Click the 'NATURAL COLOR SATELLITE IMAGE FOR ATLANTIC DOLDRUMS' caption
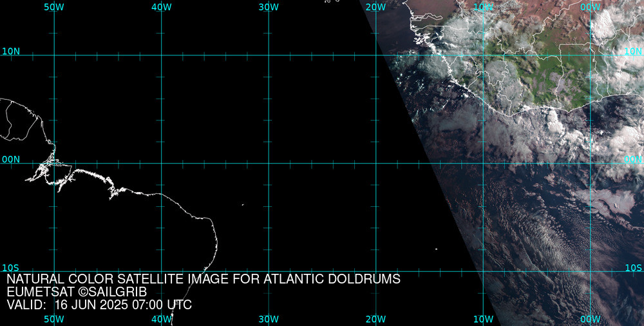This screenshot has width=644, height=326. point(204,279)
